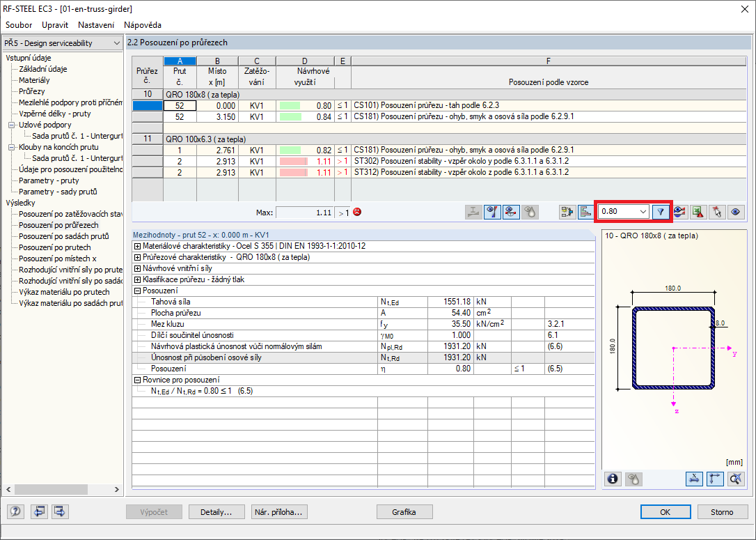This screenshot has width=756, height=540.
Task: Click red utilization bar of ST302 row
Action: (294, 161)
